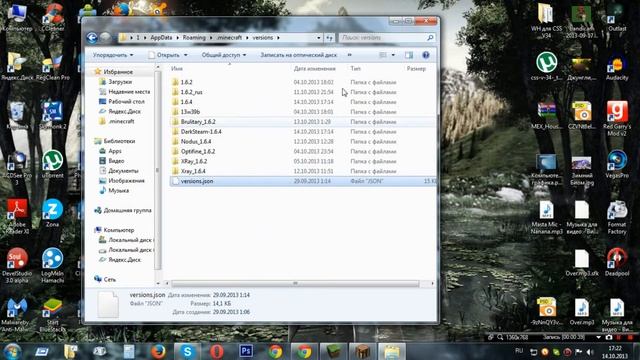Open Музыка library in navigation pane
Image resolution: width=640 pixels, height=360 pixels.
118,191
